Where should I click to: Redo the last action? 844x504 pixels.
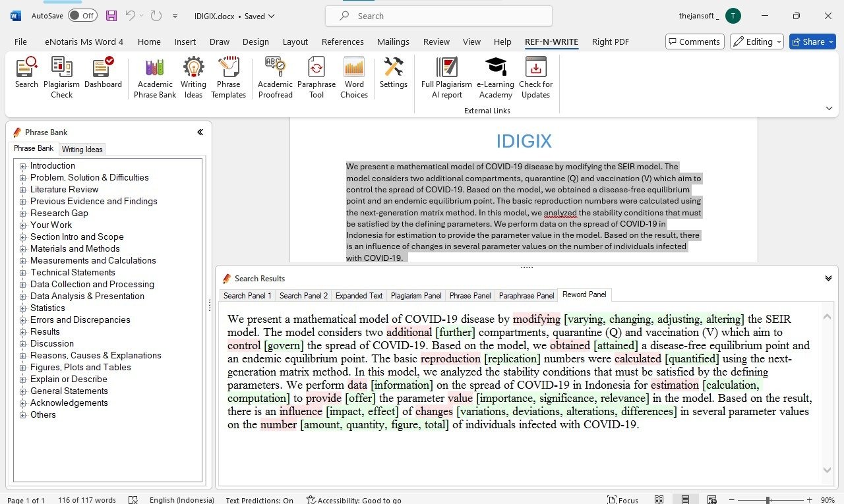(156, 16)
